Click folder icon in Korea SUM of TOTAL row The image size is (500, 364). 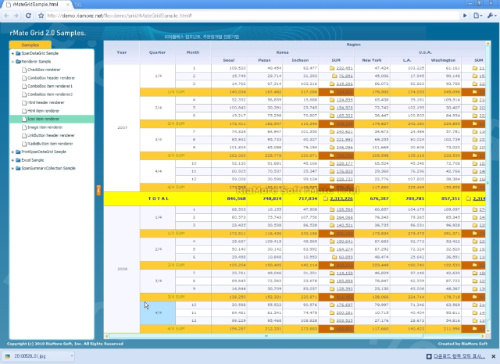tap(326, 199)
